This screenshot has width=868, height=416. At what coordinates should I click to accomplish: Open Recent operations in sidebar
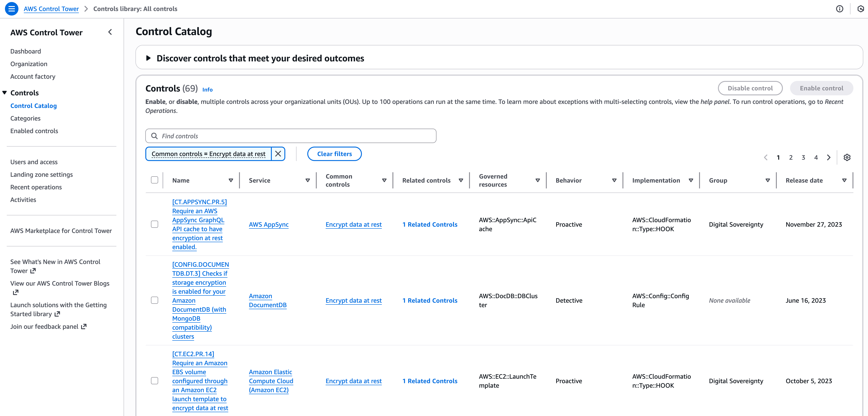(36, 187)
